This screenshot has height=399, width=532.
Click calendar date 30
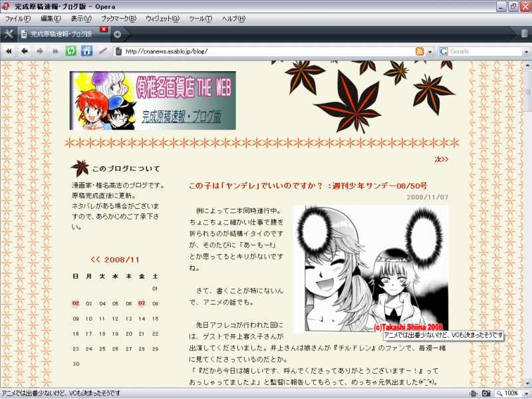point(76,364)
